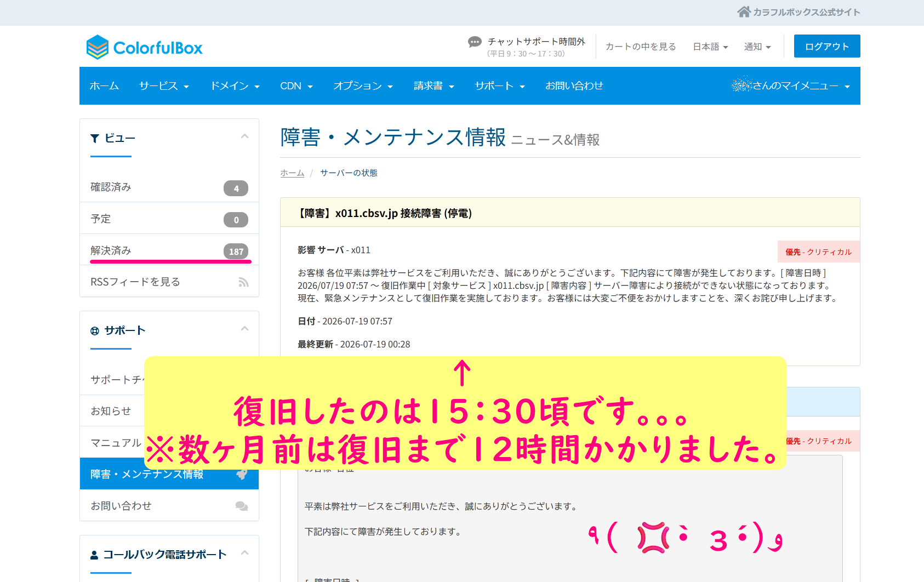This screenshot has width=924, height=582.
Task: Expand the サービス menu
Action: [x=164, y=86]
